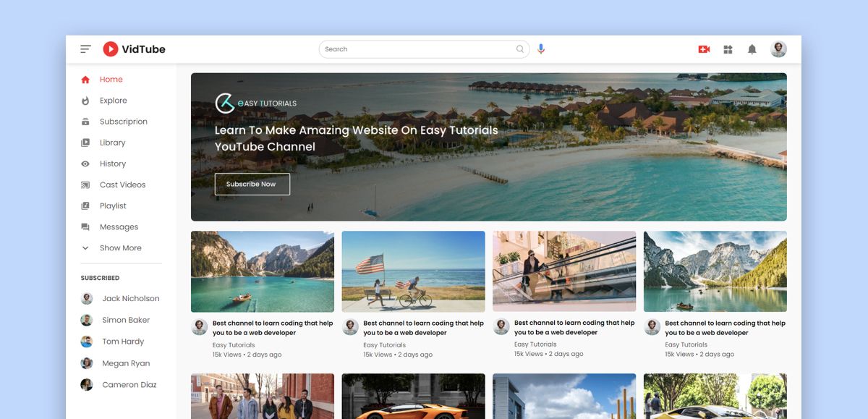This screenshot has width=868, height=419.
Task: Open History in the sidebar
Action: click(112, 164)
